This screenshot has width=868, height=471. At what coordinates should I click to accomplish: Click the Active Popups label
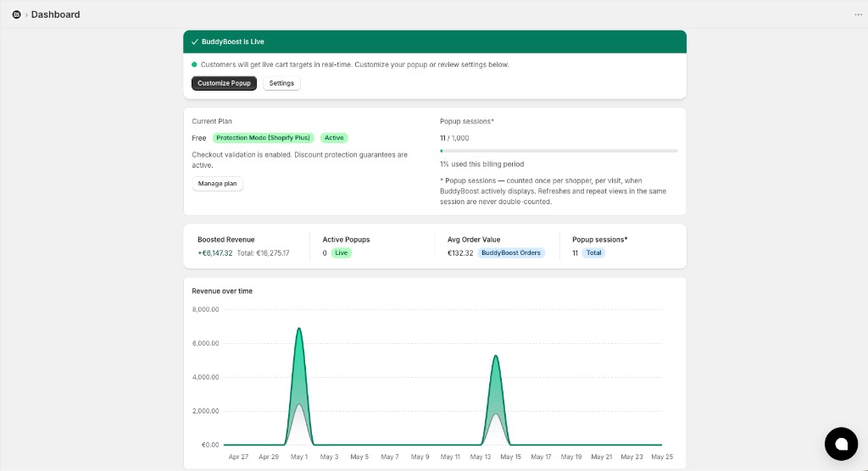click(346, 240)
